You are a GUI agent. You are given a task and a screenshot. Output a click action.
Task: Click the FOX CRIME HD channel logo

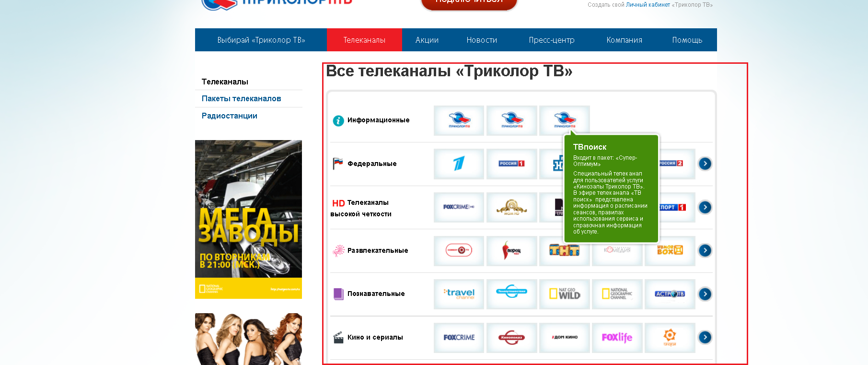[x=459, y=207]
